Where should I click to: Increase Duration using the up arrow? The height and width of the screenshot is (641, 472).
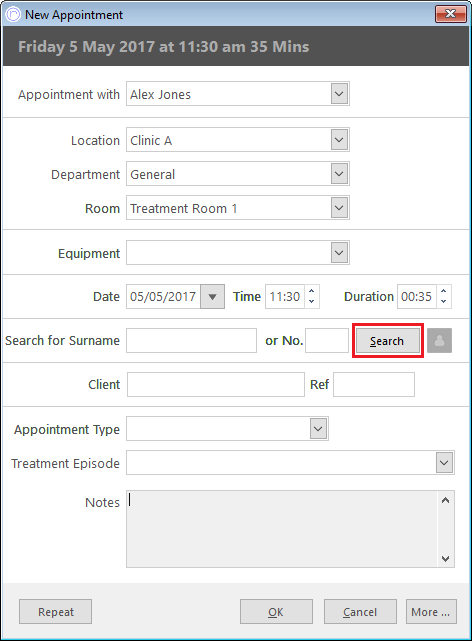click(x=443, y=291)
